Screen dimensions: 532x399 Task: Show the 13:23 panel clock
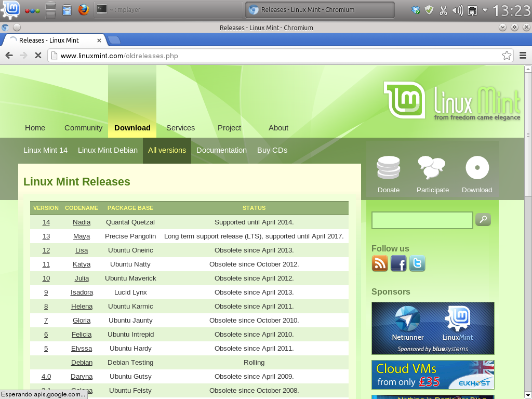click(511, 10)
